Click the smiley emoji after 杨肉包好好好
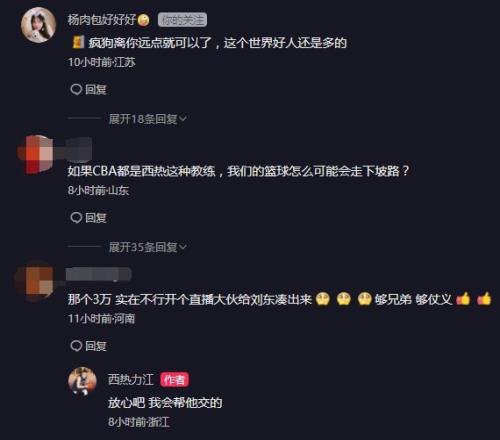Viewport: 500px width, 440px height. click(144, 20)
